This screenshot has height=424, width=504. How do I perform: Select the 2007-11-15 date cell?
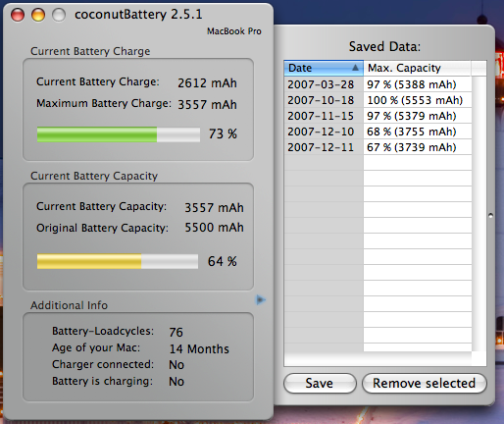coord(324,116)
